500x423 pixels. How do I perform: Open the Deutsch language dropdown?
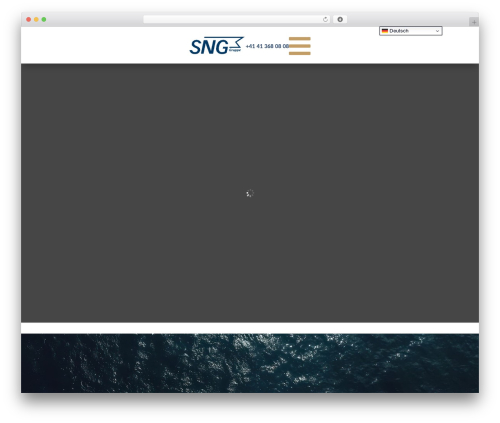(411, 31)
